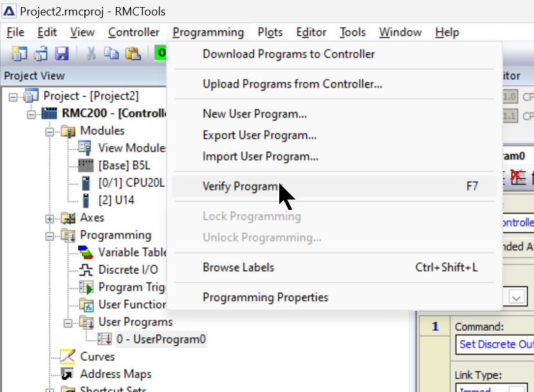Select the step 1 row header
Screen dimensions: 534x392
(435, 326)
